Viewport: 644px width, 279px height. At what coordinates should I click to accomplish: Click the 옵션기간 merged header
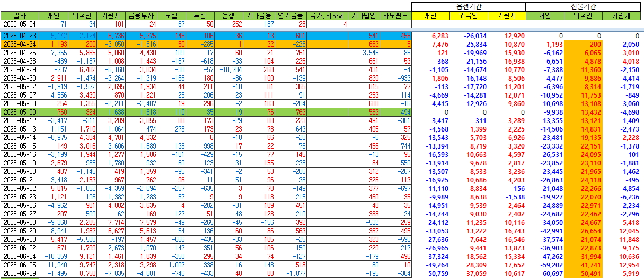point(469,6)
